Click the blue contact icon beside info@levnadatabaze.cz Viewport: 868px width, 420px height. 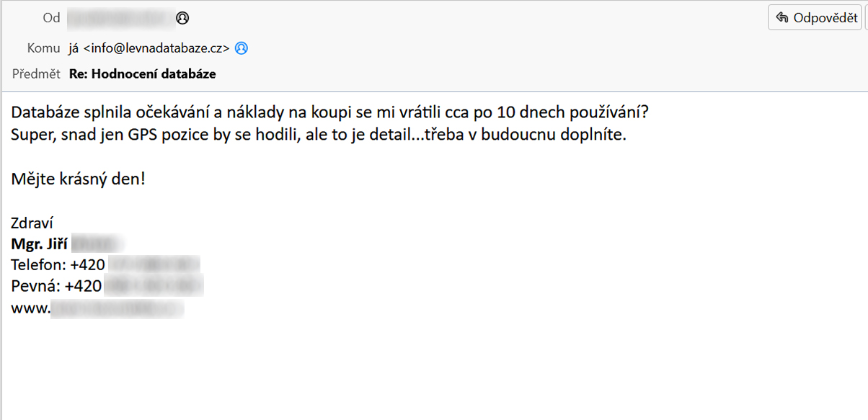click(242, 48)
